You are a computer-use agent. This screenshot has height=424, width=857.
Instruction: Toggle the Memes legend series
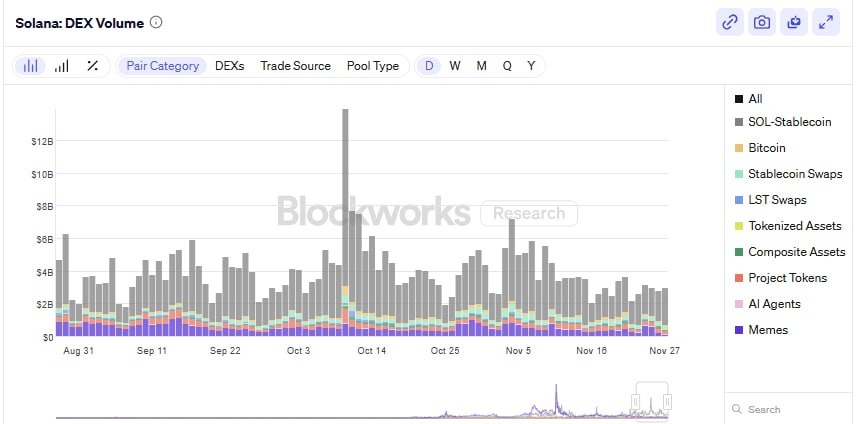761,330
